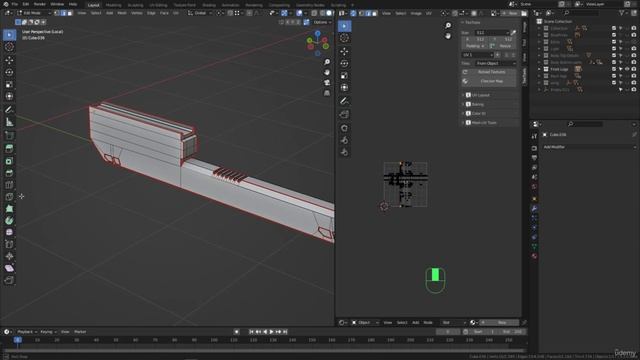Viewport: 640px width, 360px height.
Task: Toggle camera view icon in 3D viewport
Action: (x=327, y=83)
